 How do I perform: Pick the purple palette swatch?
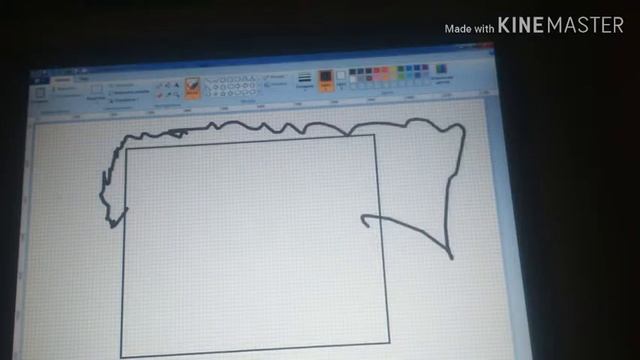pos(425,68)
